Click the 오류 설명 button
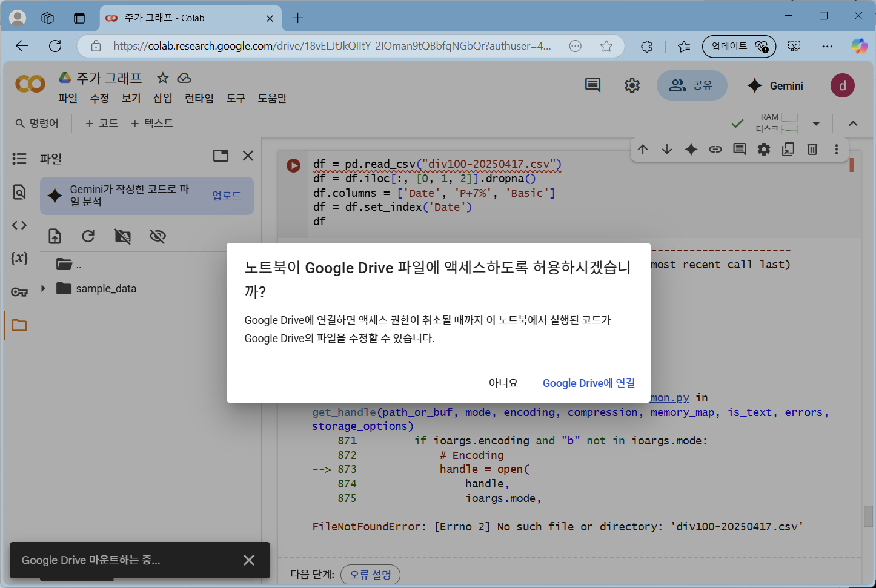 point(370,575)
